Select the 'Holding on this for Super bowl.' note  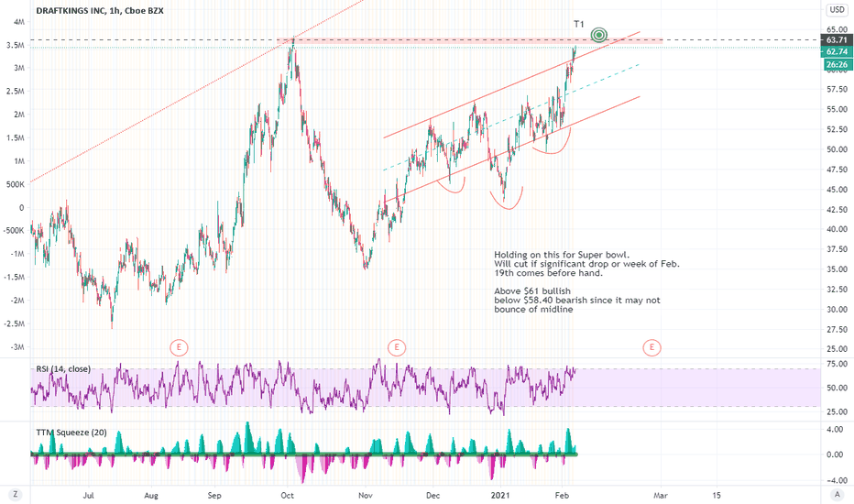562,255
